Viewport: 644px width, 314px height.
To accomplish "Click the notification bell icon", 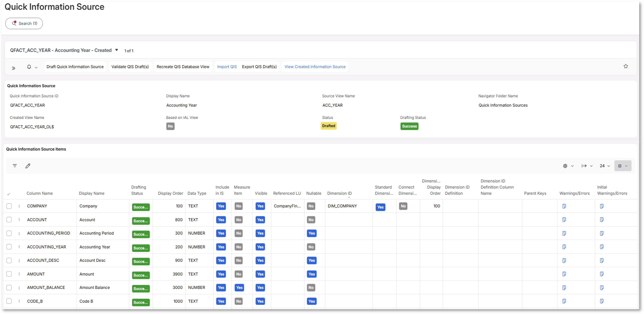I will point(29,67).
